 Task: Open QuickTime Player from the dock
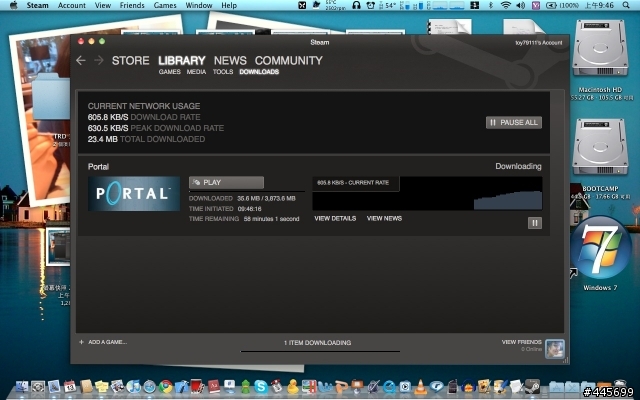click(x=389, y=386)
